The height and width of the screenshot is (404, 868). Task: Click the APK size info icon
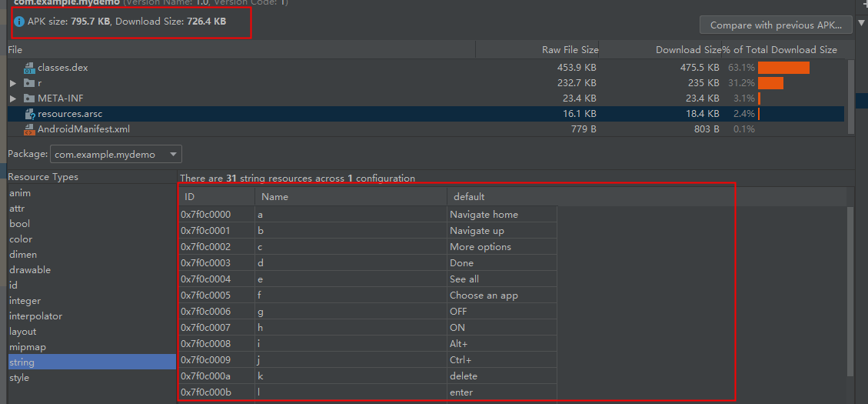pos(19,22)
